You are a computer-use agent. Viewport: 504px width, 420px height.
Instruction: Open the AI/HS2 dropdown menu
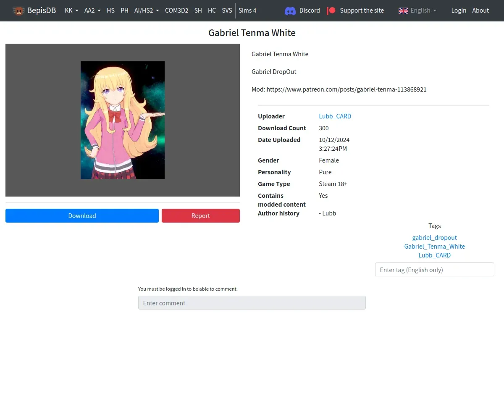(146, 10)
